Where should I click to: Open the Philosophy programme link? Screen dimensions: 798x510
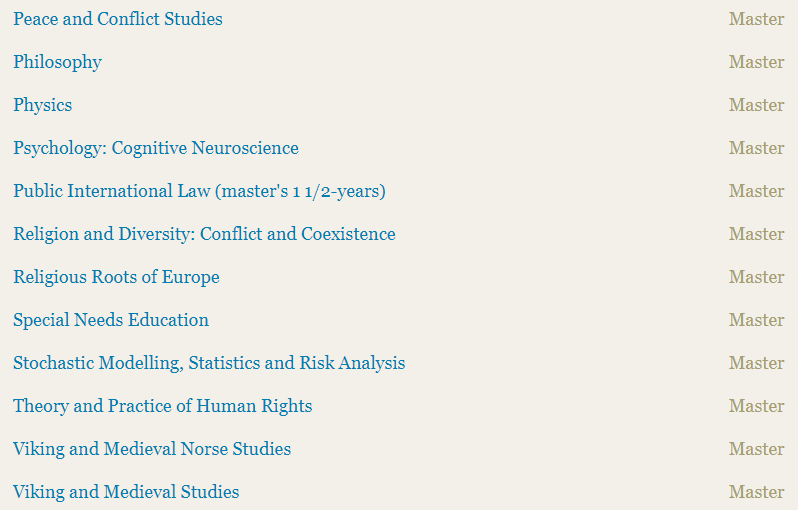[x=58, y=62]
